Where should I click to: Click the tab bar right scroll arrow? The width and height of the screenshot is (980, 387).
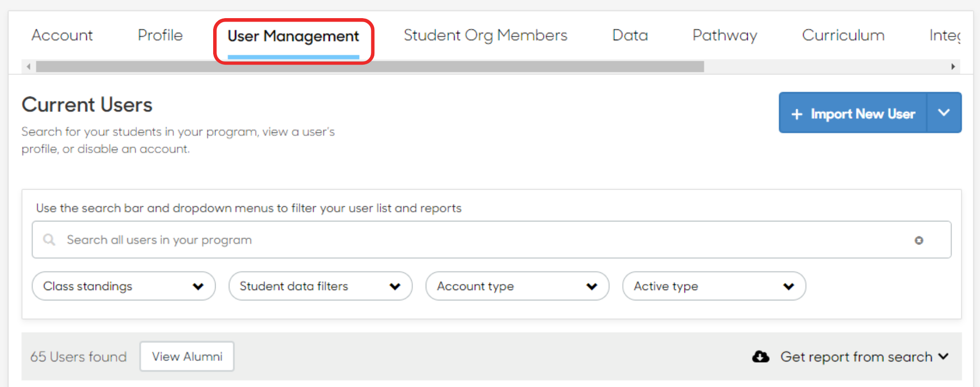click(953, 67)
